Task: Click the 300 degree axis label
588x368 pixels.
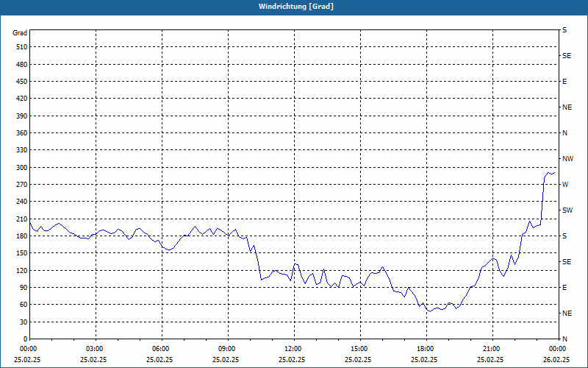Action: 22,168
